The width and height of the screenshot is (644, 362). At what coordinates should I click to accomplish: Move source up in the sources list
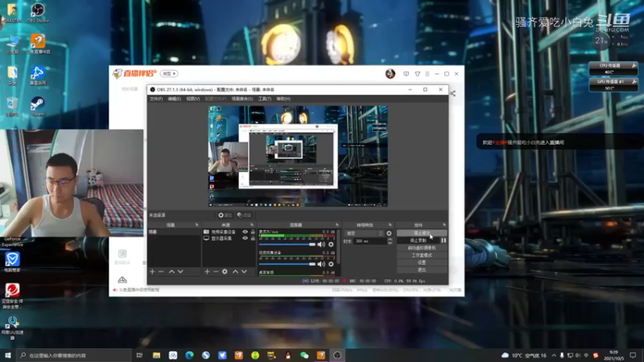point(235,272)
